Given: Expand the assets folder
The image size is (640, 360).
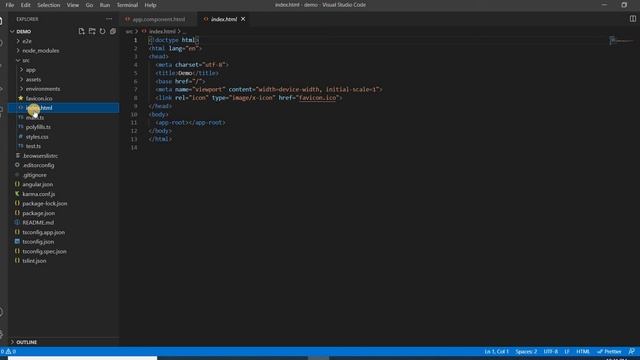Looking at the screenshot, I should (x=33, y=80).
